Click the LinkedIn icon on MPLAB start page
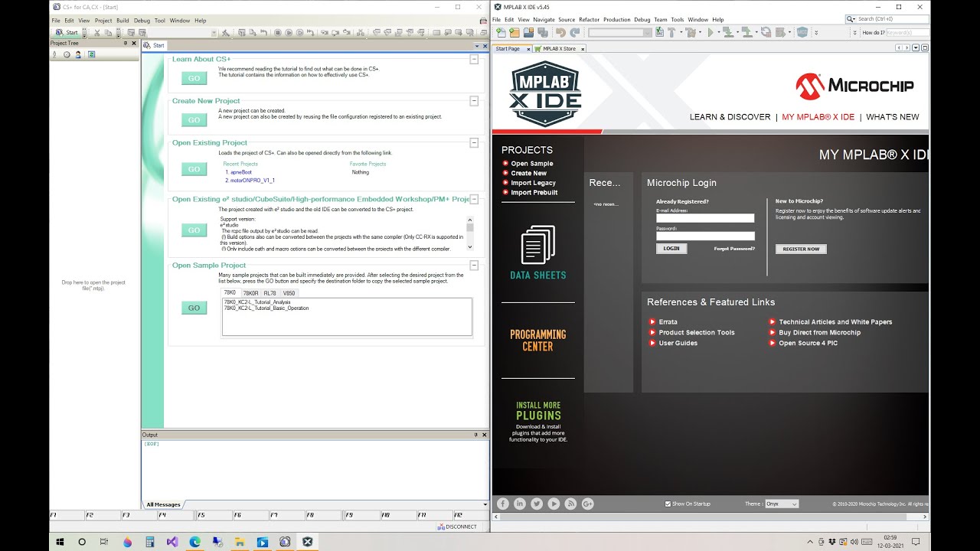The width and height of the screenshot is (980, 551). coord(520,504)
